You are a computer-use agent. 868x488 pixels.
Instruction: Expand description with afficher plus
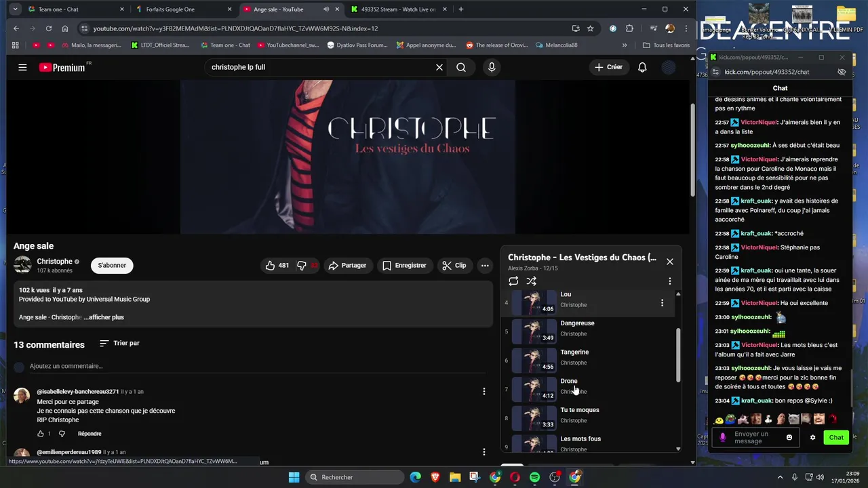(x=104, y=317)
